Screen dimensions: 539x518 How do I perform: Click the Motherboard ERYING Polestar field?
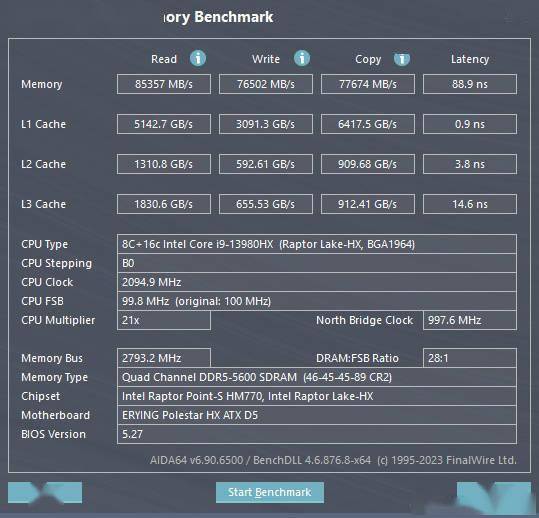(x=317, y=415)
